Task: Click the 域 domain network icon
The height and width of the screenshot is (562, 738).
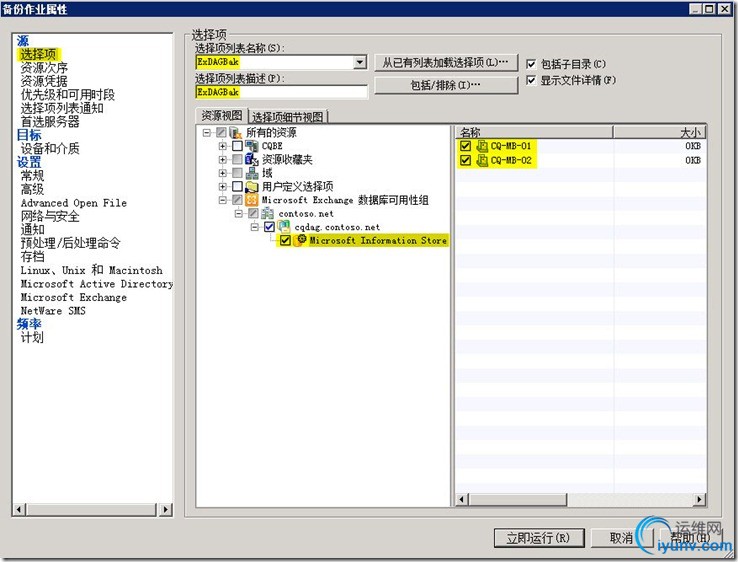Action: point(252,173)
